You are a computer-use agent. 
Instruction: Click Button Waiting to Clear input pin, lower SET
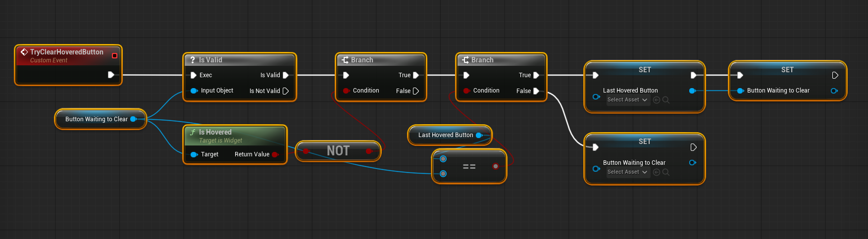point(596,169)
